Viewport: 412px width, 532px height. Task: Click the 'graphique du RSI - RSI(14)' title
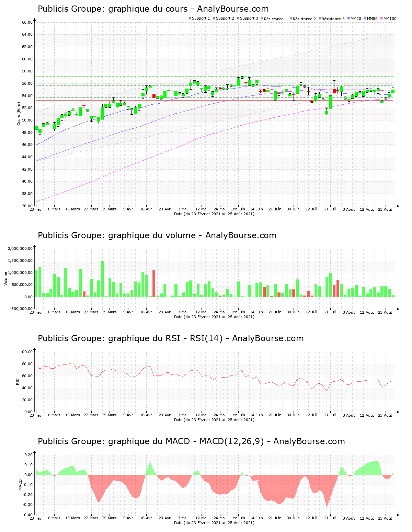click(171, 338)
